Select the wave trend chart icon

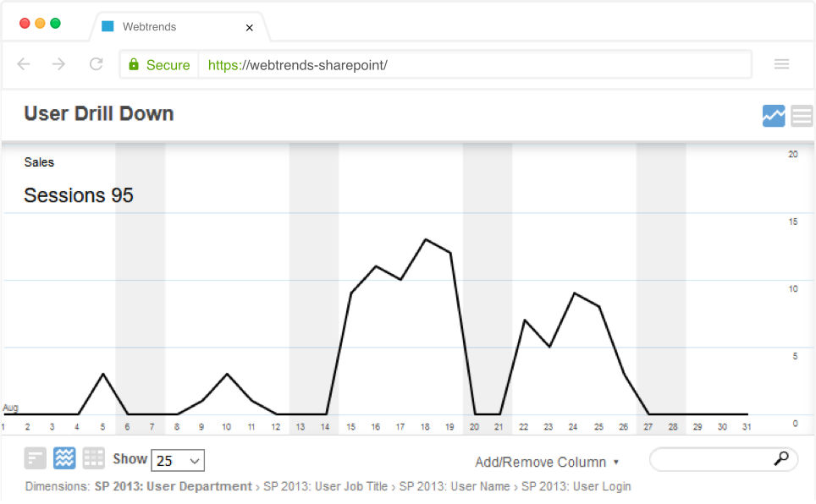(64, 458)
